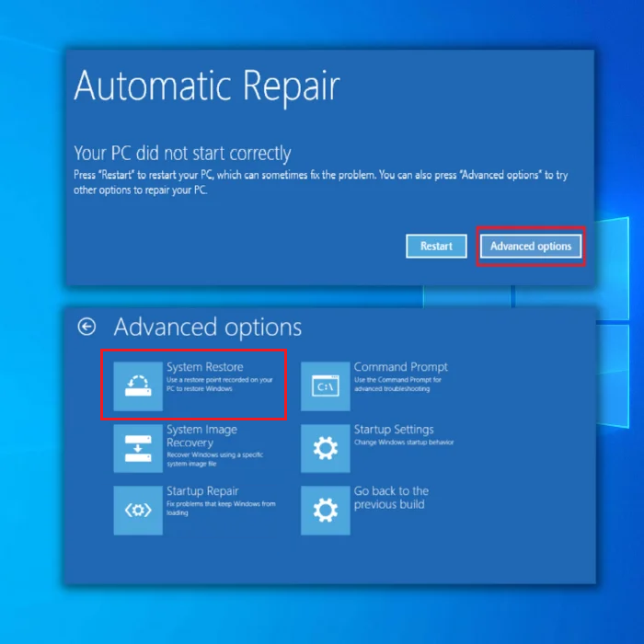Click 'Use the Command Prompt for' description
Image resolution: width=644 pixels, height=644 pixels.
397,384
